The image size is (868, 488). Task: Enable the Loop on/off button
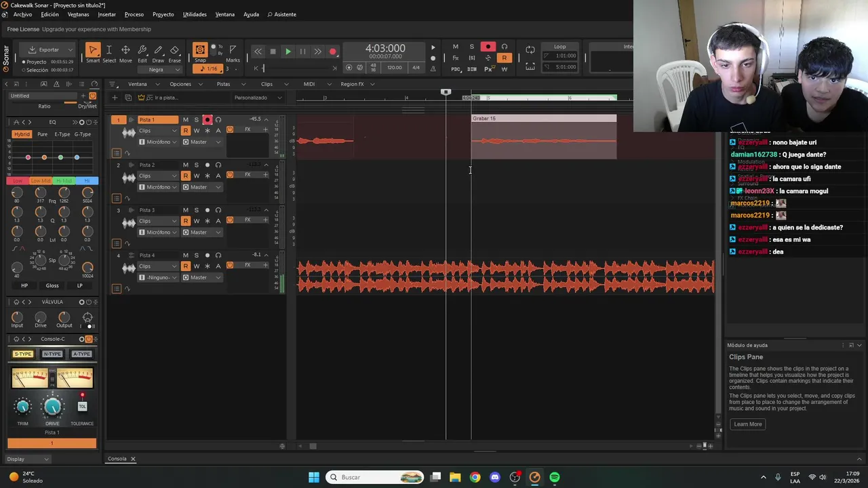pyautogui.click(x=530, y=49)
